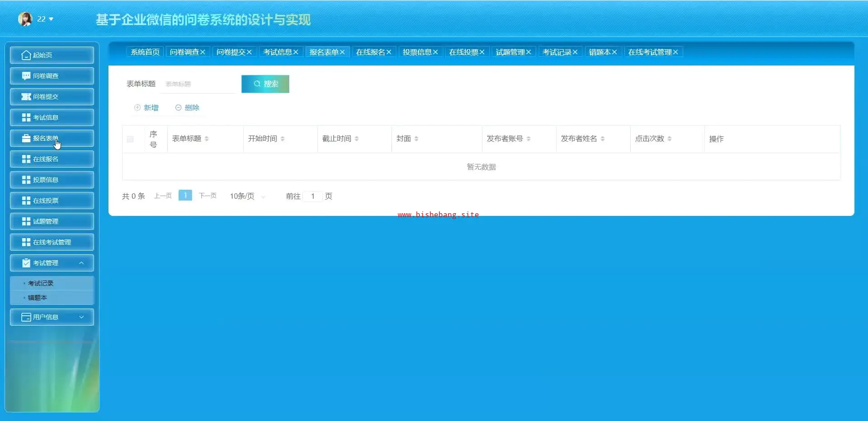Click the card icon beside 用户信息

point(26,317)
